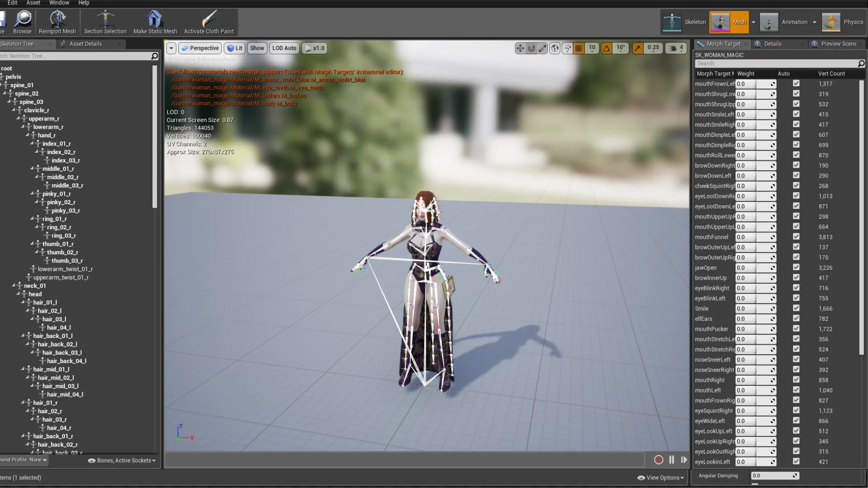Open viewport options dropdown arrow

coord(171,48)
